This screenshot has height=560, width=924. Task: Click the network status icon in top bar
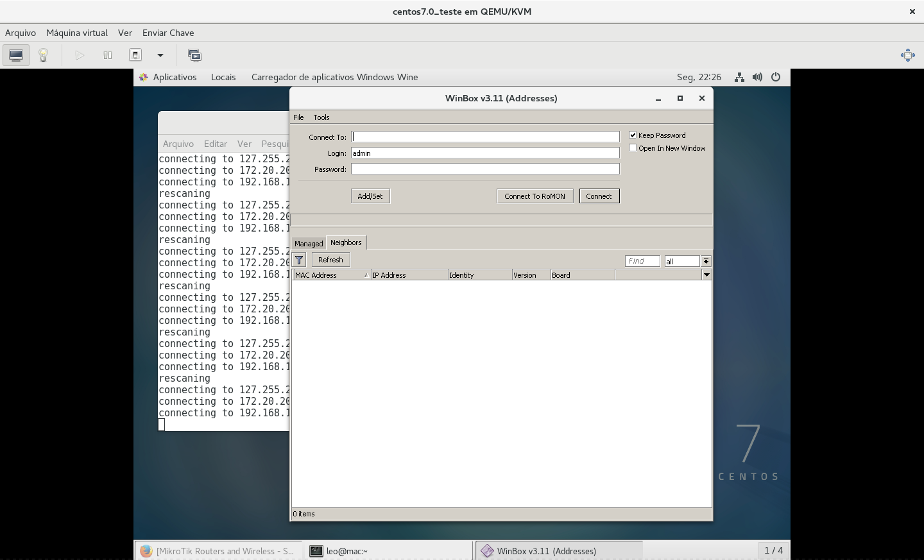(739, 77)
